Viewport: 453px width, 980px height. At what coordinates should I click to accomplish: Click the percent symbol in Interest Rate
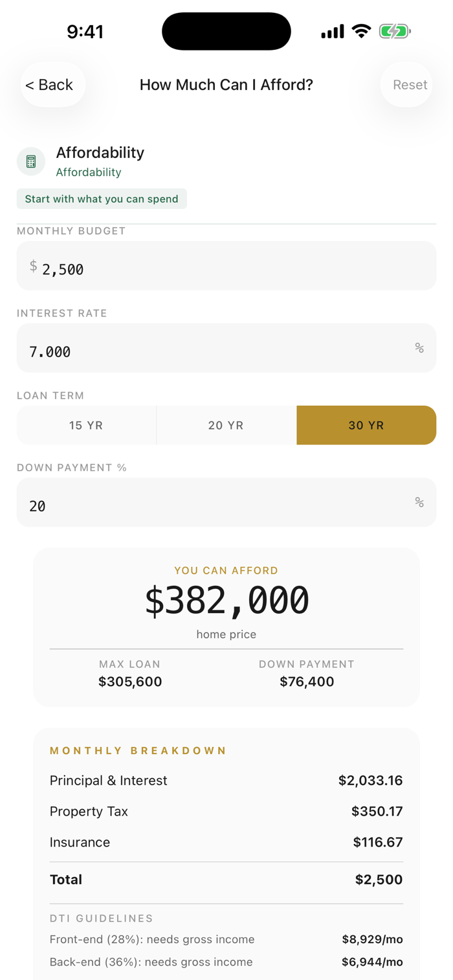pos(419,348)
